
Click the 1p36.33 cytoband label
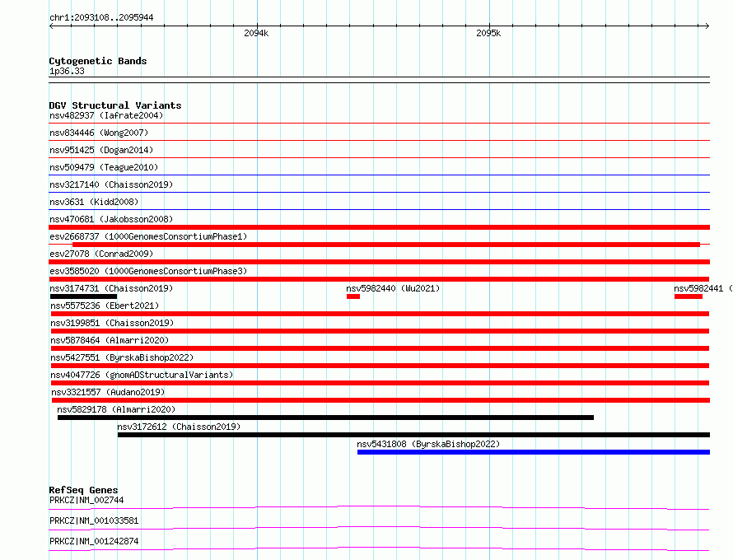click(67, 71)
